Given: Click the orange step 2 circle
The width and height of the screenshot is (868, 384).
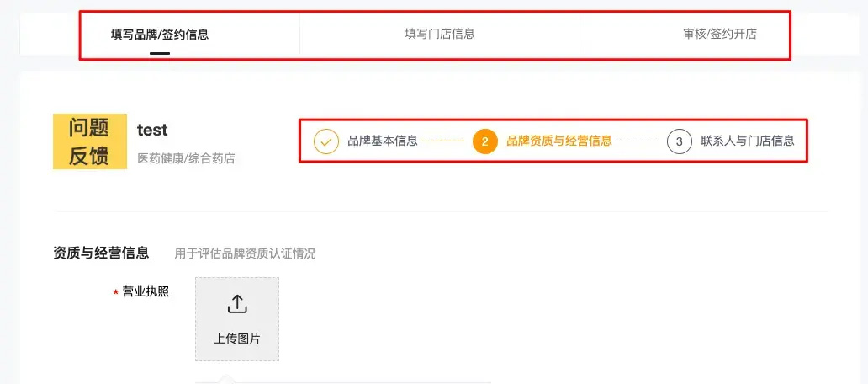Looking at the screenshot, I should pos(485,141).
